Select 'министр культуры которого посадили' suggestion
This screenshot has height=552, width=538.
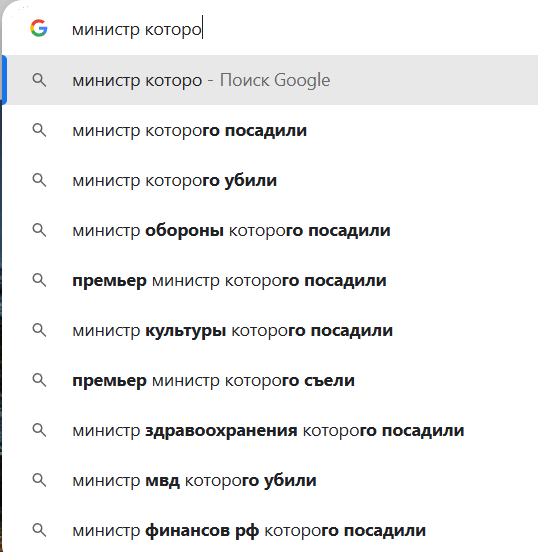[270, 330]
